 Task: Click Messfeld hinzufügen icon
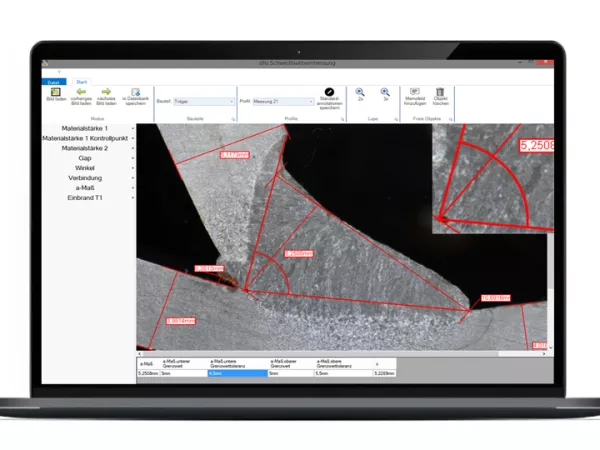coord(415,92)
